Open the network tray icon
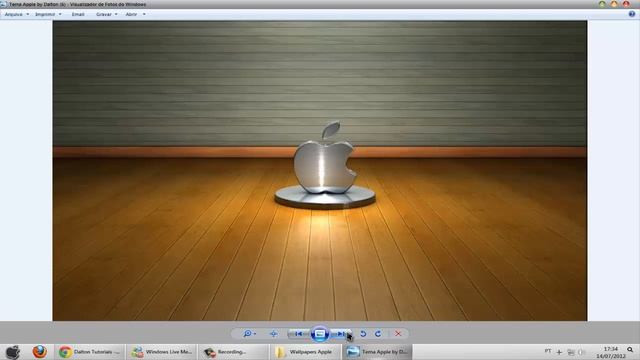Screen dimensions: 640x360 click(x=571, y=352)
